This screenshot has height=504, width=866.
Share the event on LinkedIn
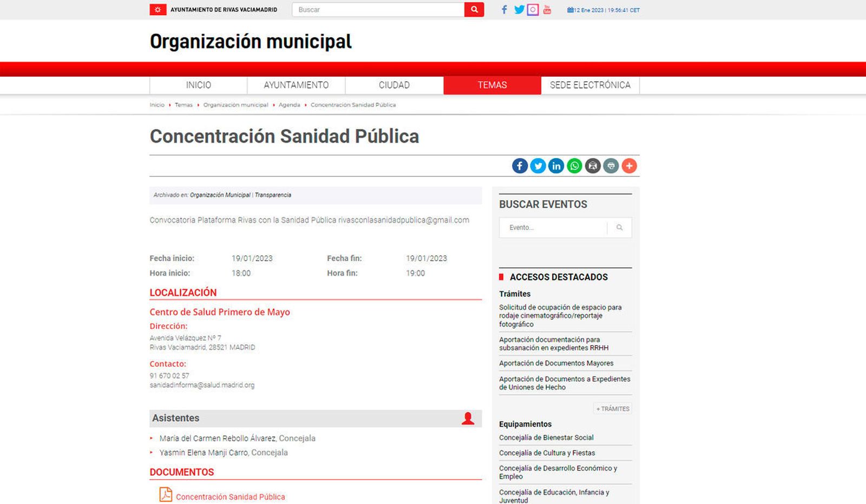(x=556, y=166)
